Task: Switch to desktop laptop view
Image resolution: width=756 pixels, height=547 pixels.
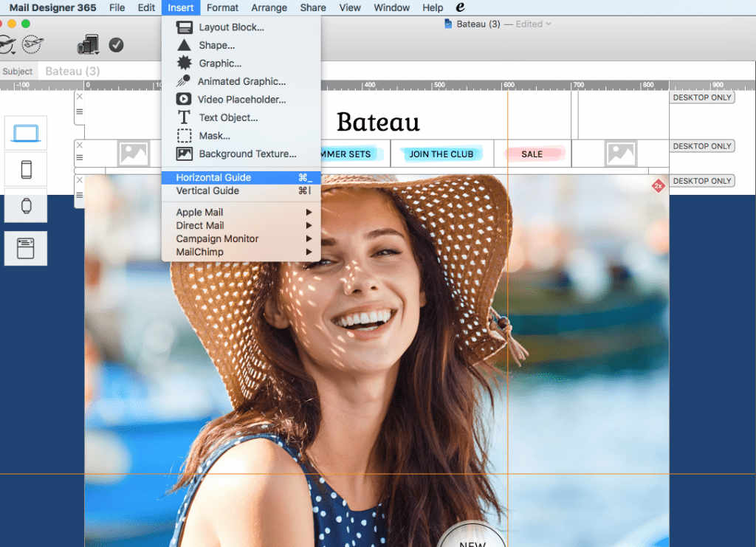Action: click(26, 133)
